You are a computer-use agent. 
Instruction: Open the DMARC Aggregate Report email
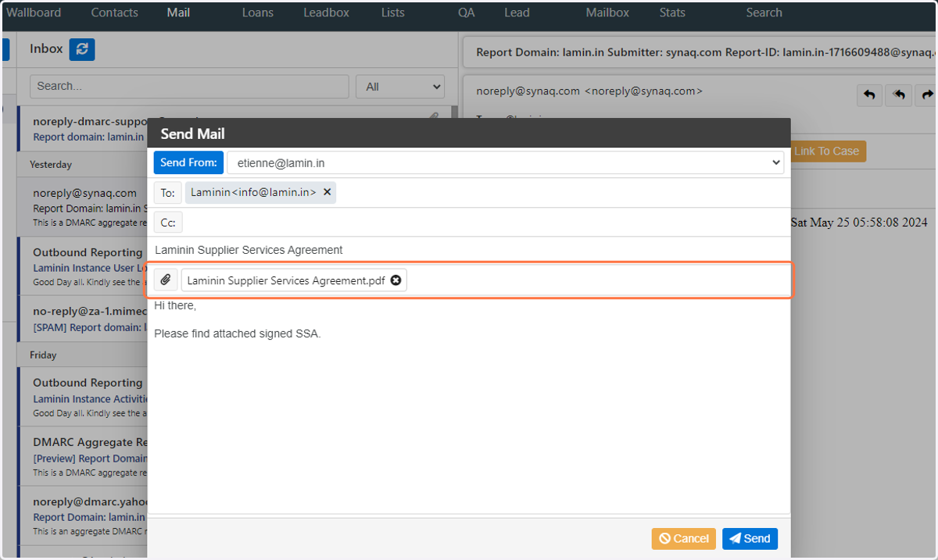pos(82,457)
